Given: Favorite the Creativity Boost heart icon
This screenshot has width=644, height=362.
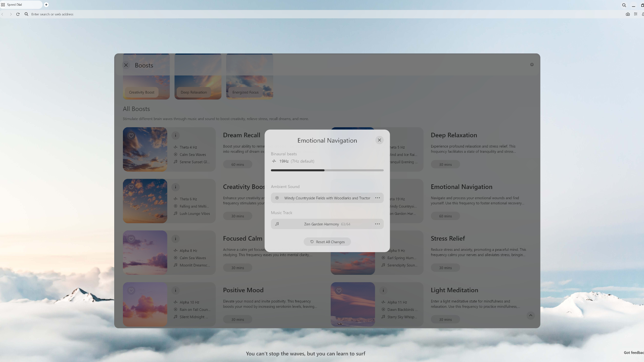Looking at the screenshot, I should coord(131,187).
